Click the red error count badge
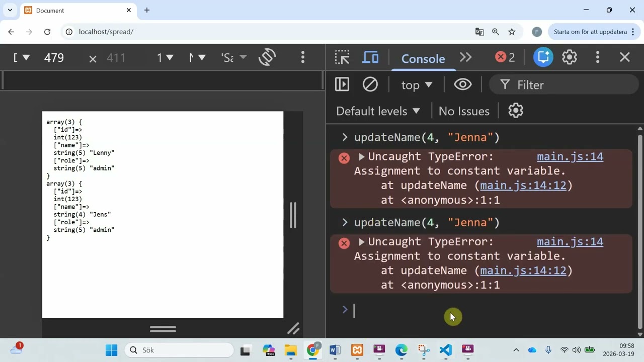Screen dimensions: 644x362 coord(505,57)
